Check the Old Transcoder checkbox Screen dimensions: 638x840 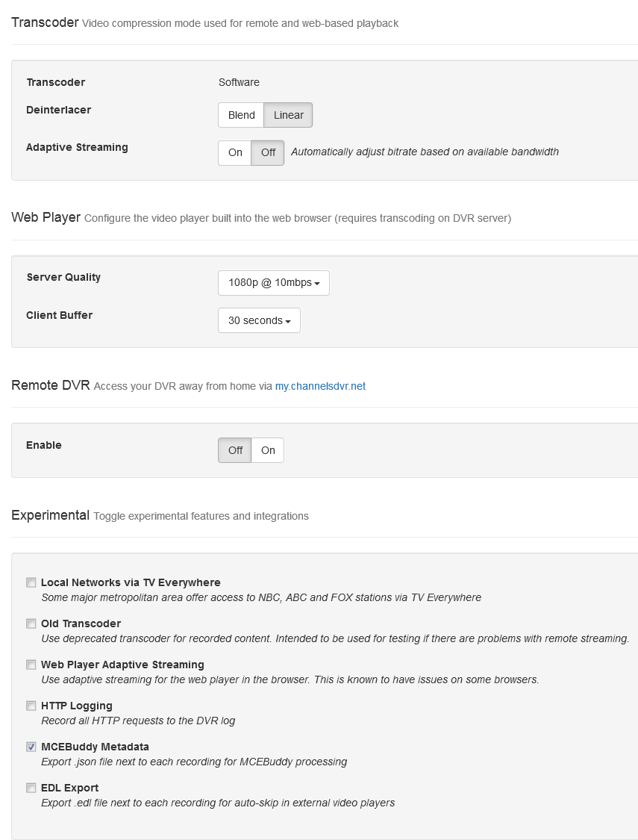pos(31,623)
